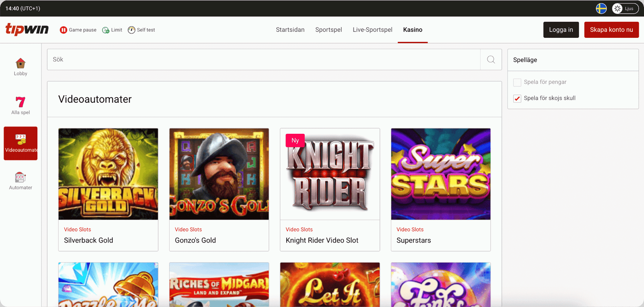
Task: Click the Swedish flag language selector
Action: click(x=601, y=8)
